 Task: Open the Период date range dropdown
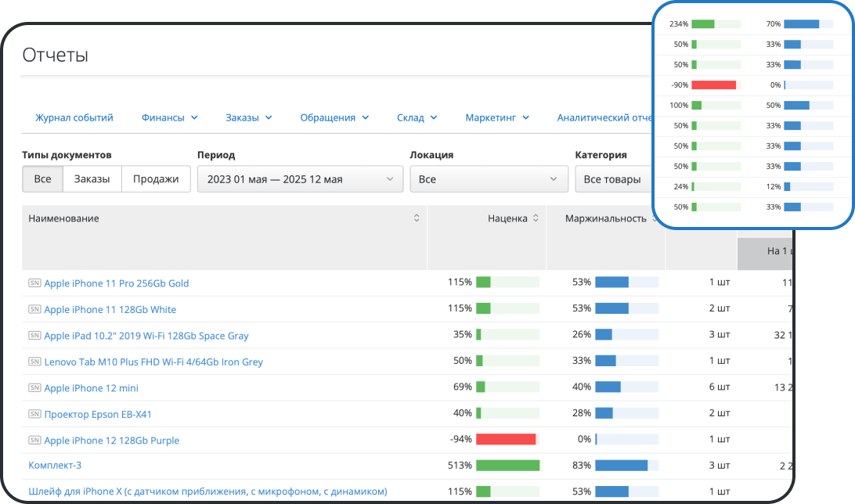(300, 179)
